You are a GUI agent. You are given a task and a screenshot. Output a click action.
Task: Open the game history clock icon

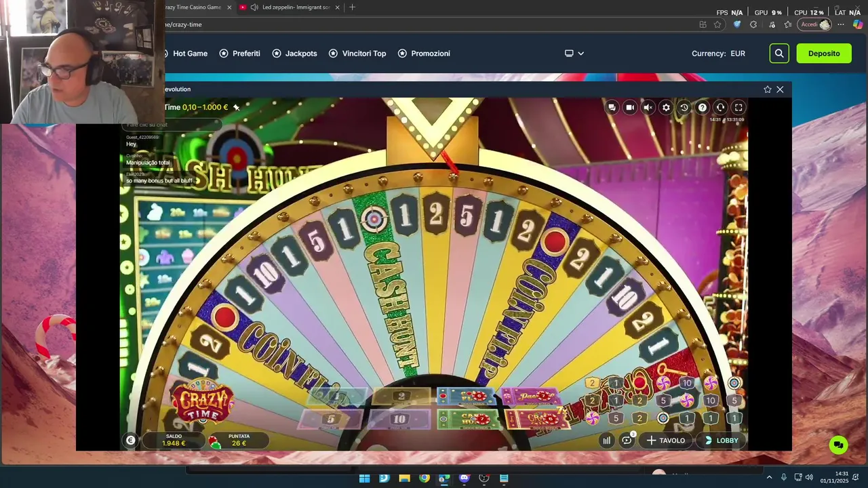(x=684, y=107)
